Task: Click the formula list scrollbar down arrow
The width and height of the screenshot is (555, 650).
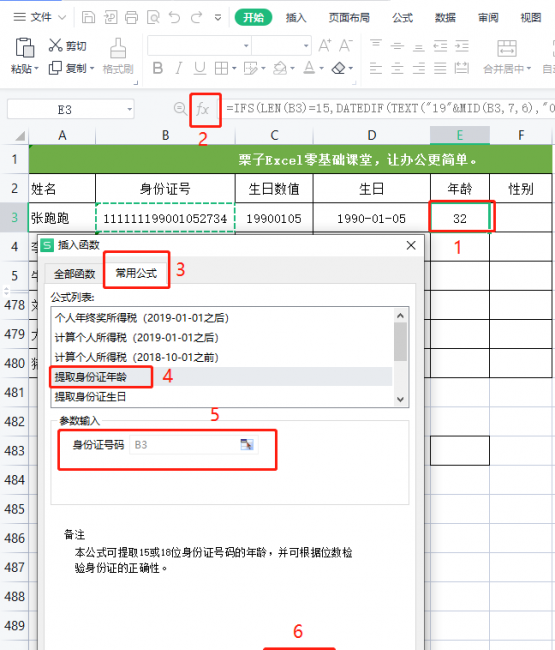Action: point(400,399)
